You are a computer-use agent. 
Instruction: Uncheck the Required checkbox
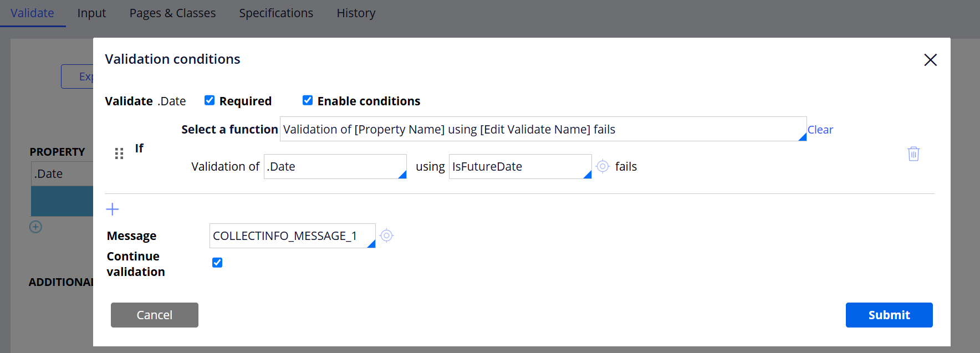(210, 100)
